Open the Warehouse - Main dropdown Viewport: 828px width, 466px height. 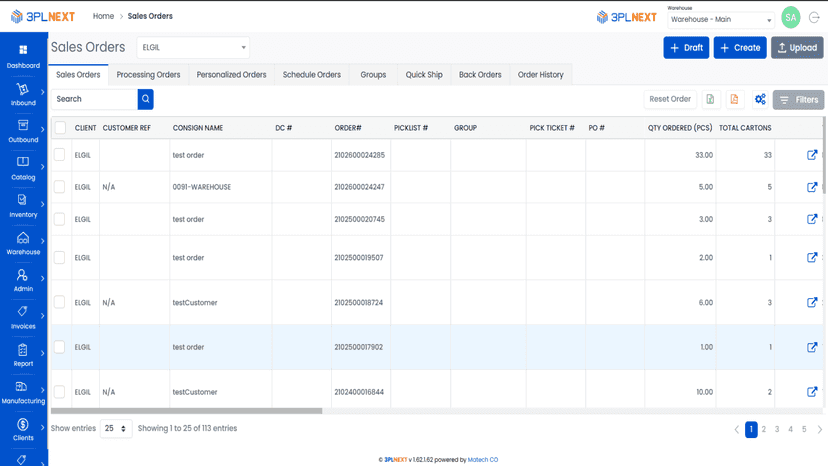click(x=721, y=20)
